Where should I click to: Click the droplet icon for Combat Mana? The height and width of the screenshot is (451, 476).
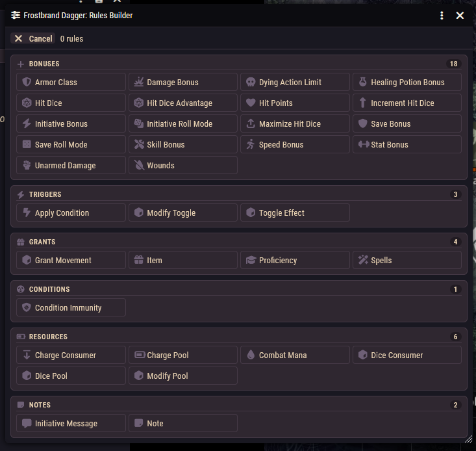[251, 355]
